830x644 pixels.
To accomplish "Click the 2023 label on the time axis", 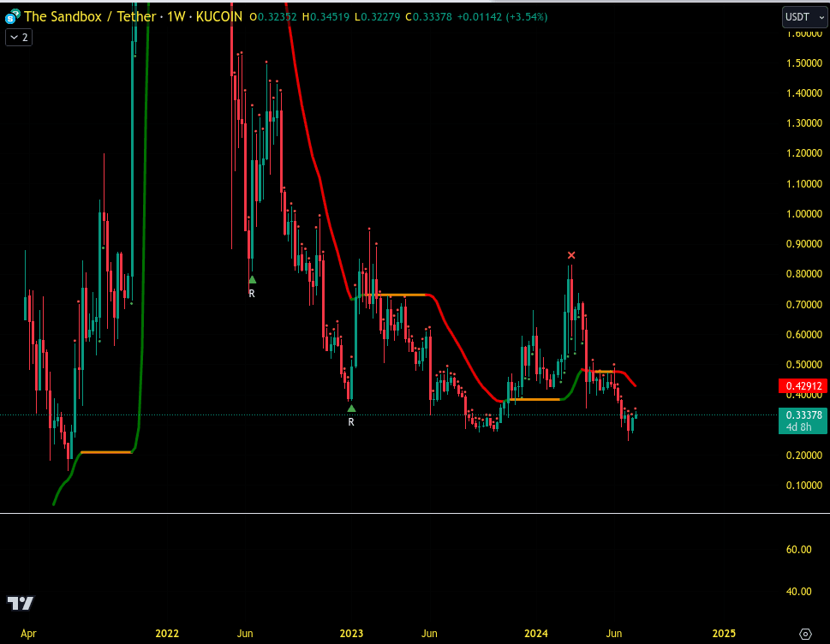I will coord(351,634).
